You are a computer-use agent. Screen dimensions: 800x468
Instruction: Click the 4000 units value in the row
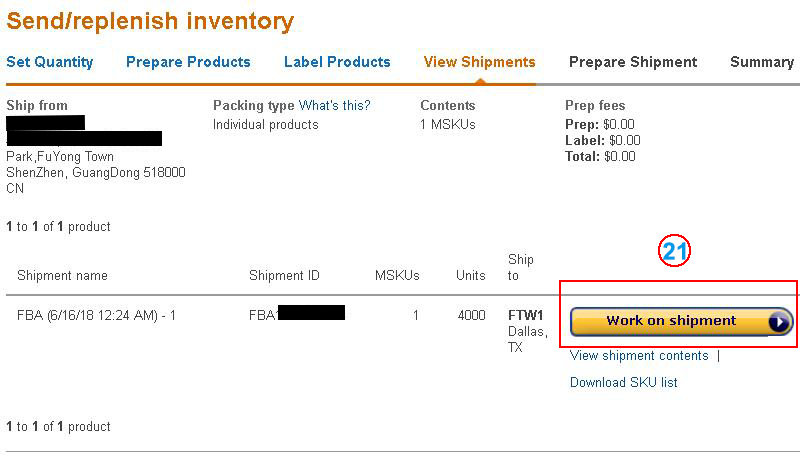point(471,315)
